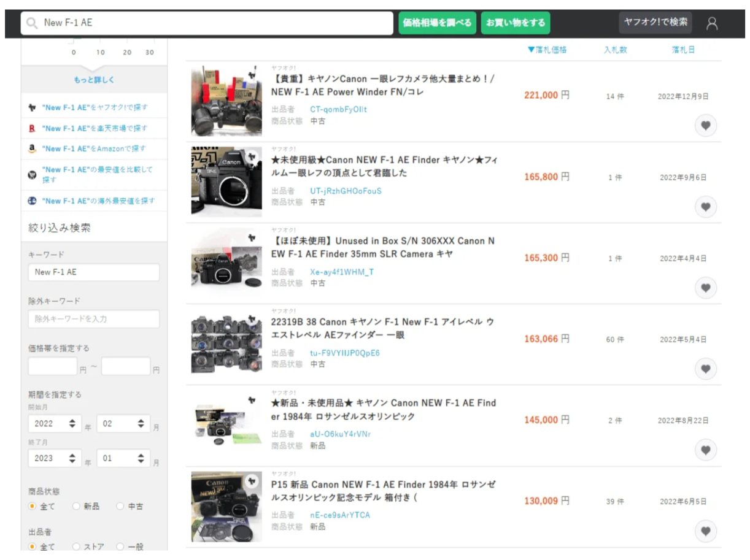Favorite the 165,800円 listing with heart icon

[706, 207]
